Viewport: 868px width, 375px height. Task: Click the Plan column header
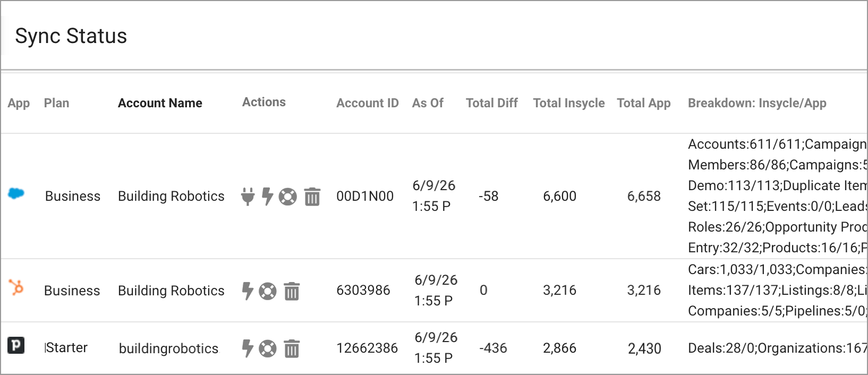tap(56, 103)
